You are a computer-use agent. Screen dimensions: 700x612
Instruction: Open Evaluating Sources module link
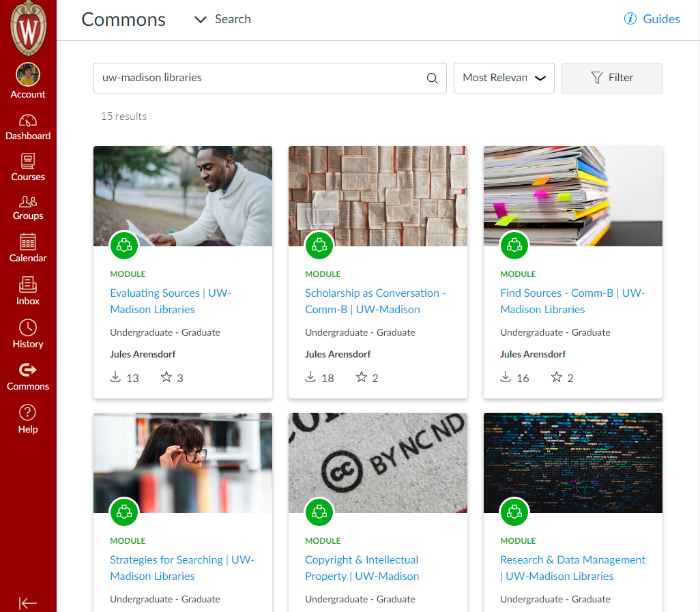tap(171, 301)
